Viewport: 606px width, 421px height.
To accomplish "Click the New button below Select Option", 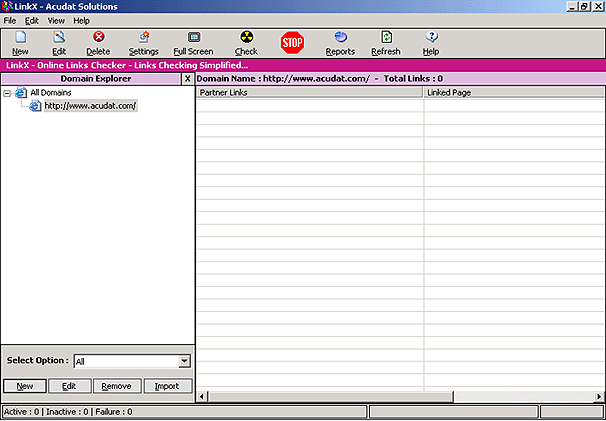I will pyautogui.click(x=25, y=386).
